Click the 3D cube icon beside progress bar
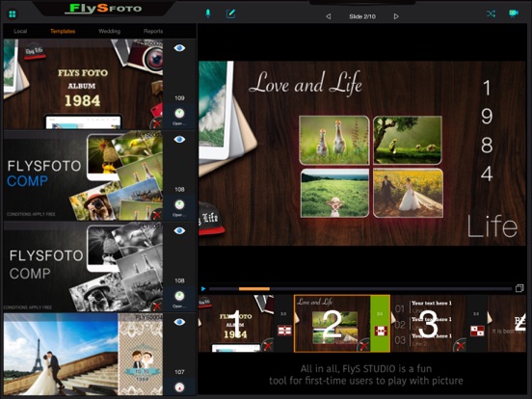532x399 pixels. click(519, 288)
